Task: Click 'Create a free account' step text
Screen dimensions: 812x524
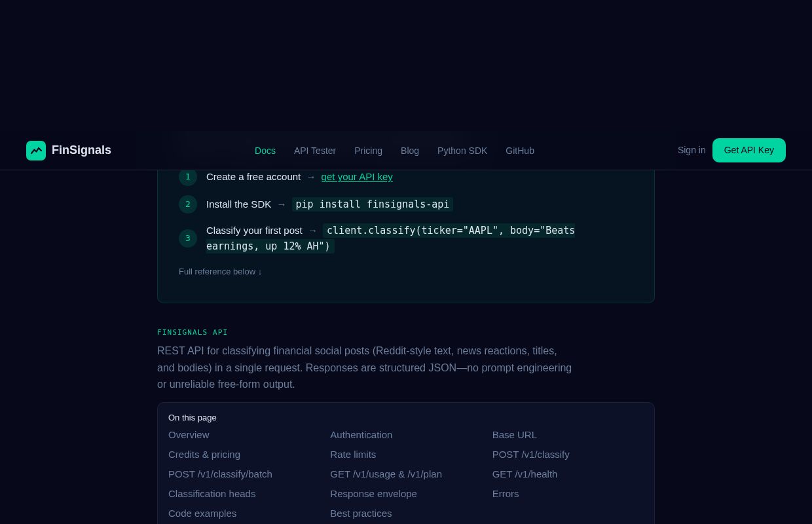Action: click(x=253, y=177)
